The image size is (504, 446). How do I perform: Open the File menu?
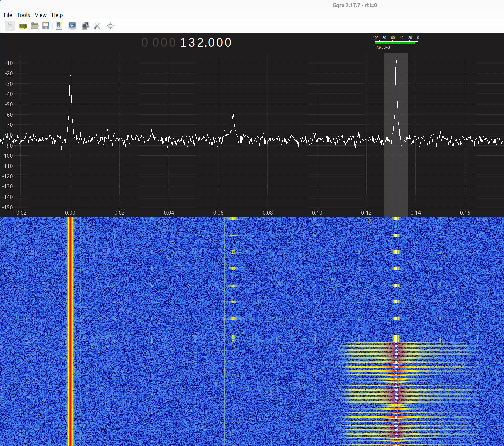[x=8, y=15]
